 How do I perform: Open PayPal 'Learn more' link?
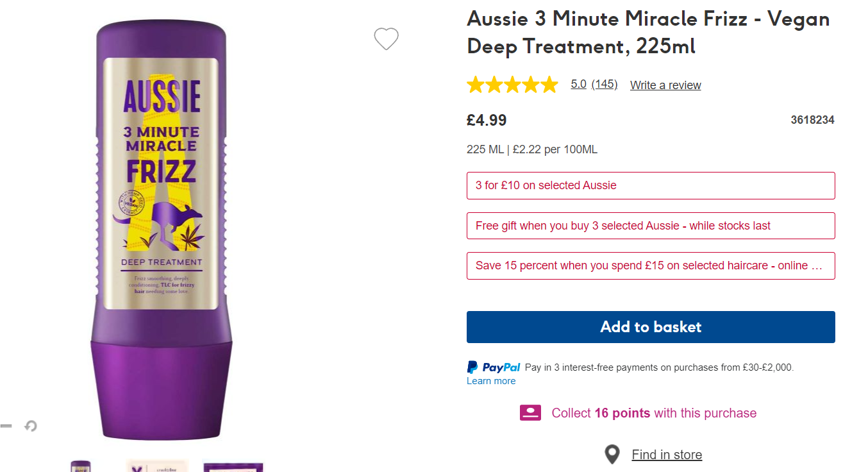coord(491,381)
